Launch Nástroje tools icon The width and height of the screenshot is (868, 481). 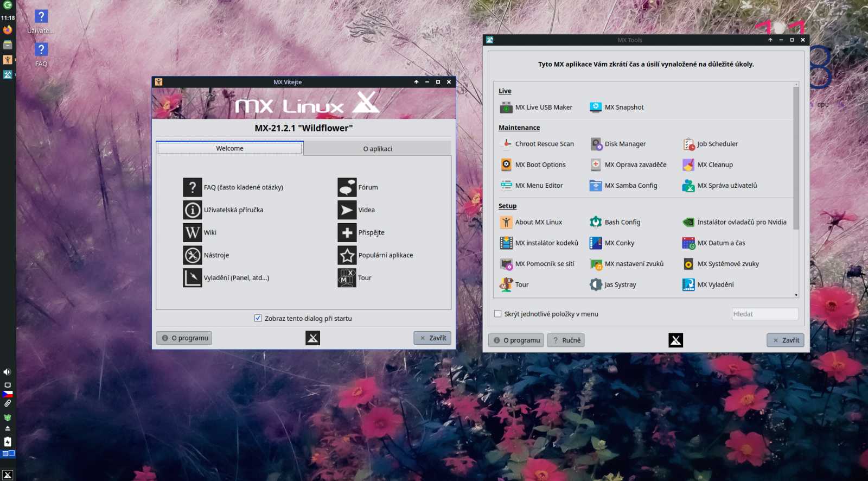[192, 255]
